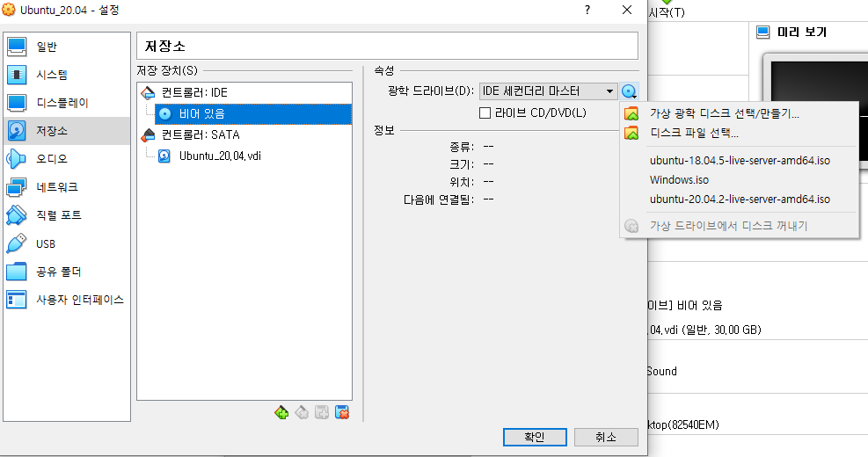The image size is (868, 457).
Task: Click 시작(T) in the VirtualBox main window
Action: [x=667, y=12]
